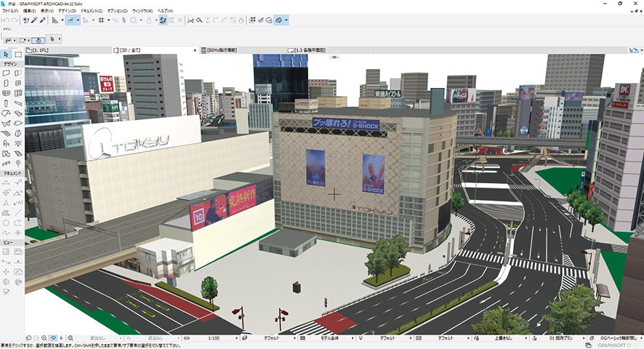
Task: Select the Line tool under ドキュメント
Action: [x=18, y=213]
